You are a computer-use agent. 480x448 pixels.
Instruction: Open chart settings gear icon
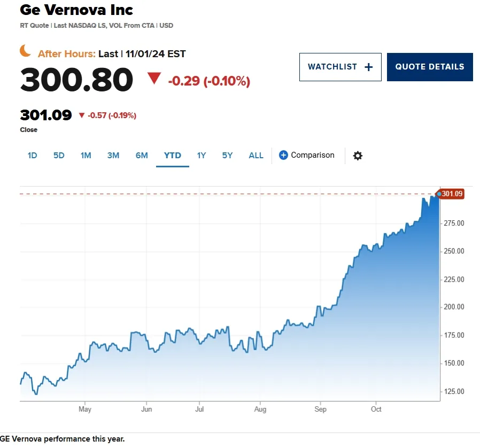point(358,156)
